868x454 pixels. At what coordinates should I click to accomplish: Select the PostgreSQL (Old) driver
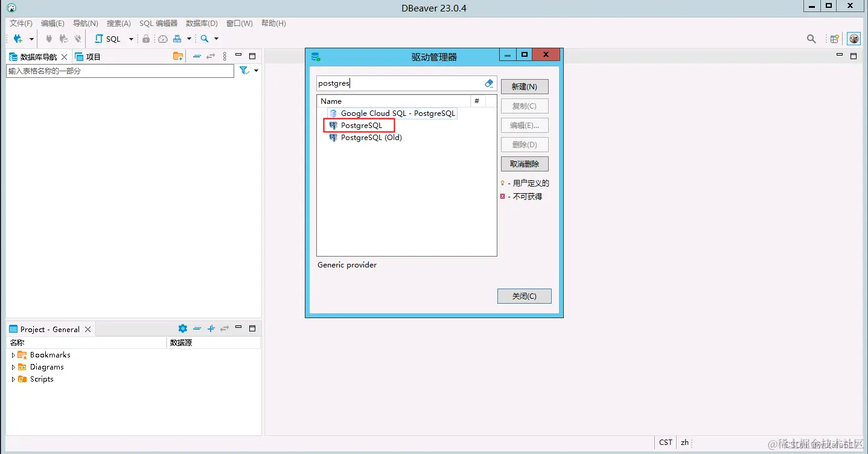point(366,138)
